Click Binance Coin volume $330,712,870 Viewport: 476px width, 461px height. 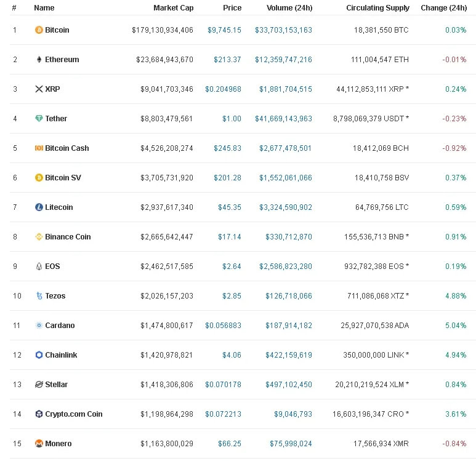coord(289,237)
